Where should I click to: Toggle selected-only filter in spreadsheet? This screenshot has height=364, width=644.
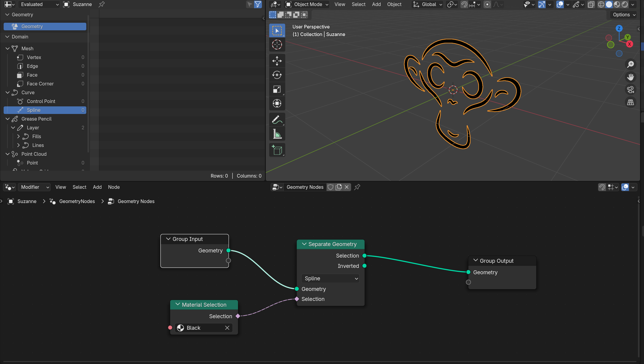pos(250,4)
